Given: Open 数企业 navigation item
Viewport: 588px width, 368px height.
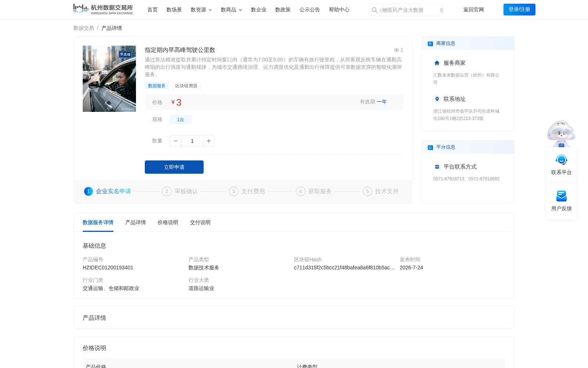Looking at the screenshot, I should pos(259,10).
